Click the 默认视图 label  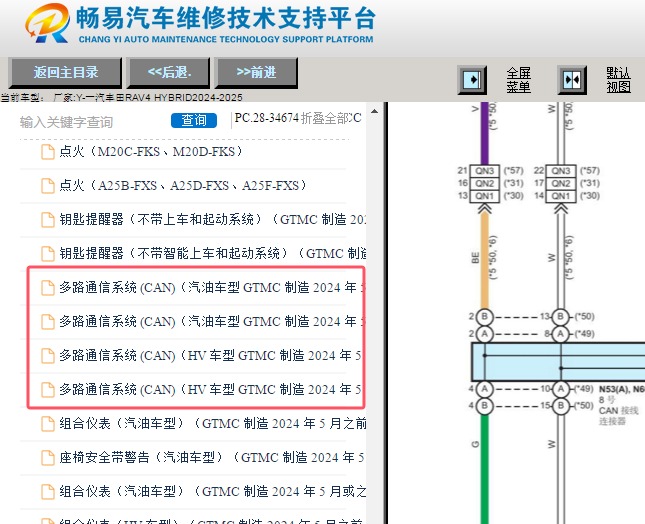pos(618,80)
